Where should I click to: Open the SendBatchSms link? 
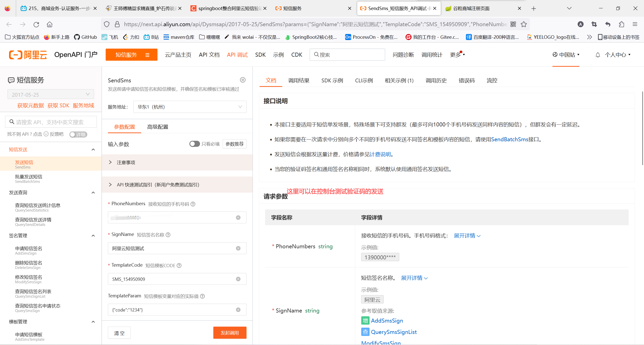(510, 139)
